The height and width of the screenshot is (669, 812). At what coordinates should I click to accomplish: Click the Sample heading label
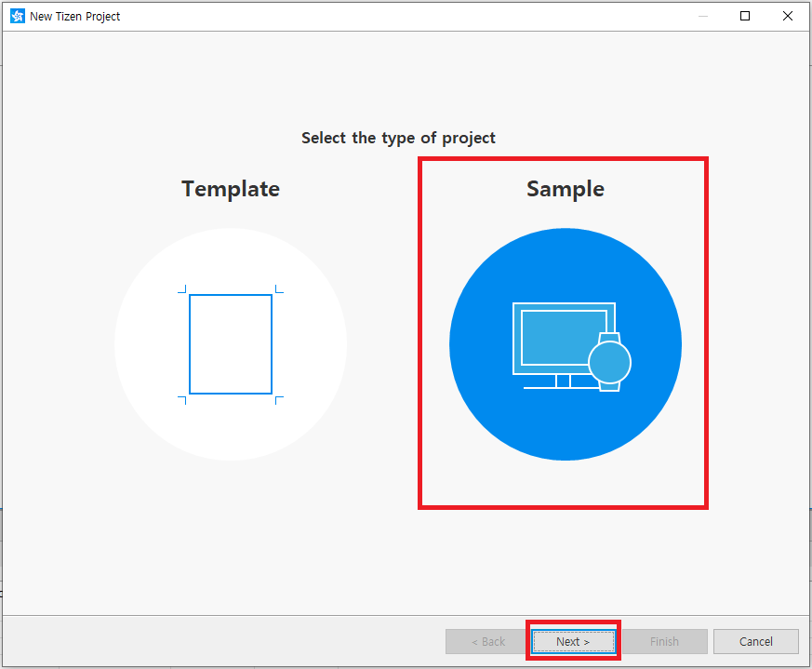[x=566, y=189]
